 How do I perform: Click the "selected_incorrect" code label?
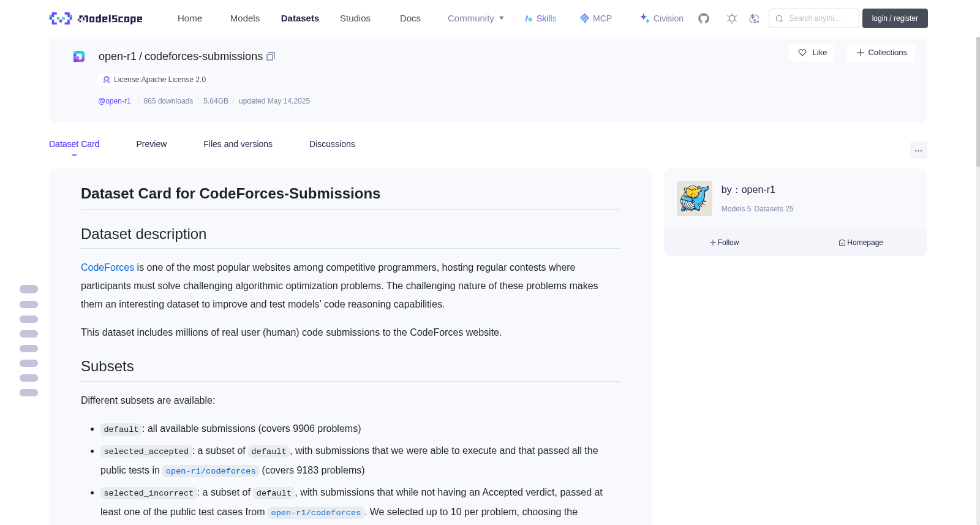click(x=149, y=493)
